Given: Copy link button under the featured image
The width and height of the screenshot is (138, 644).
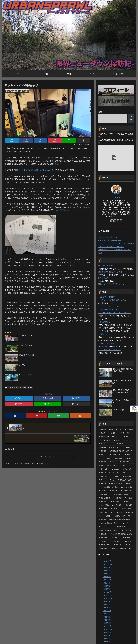Looking at the screenshot, I should tap(83, 140).
